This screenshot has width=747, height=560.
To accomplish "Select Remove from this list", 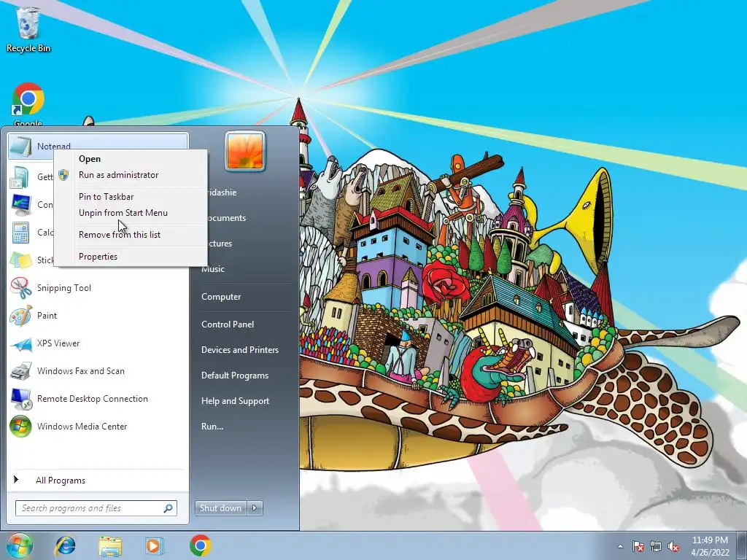I will (120, 235).
